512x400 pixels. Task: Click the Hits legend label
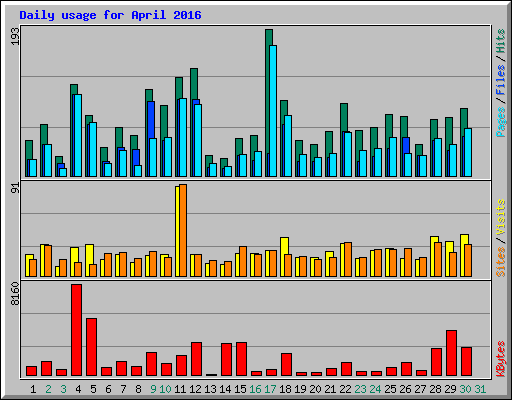[501, 41]
